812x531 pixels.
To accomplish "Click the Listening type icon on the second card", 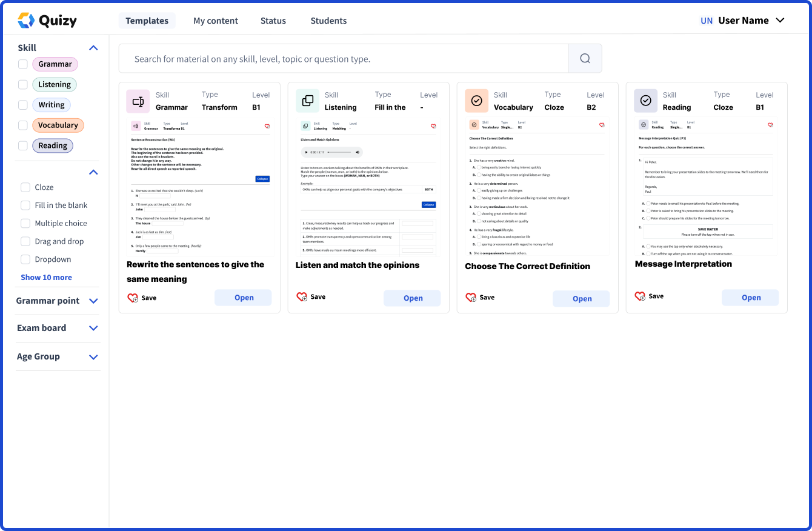I will pyautogui.click(x=307, y=101).
